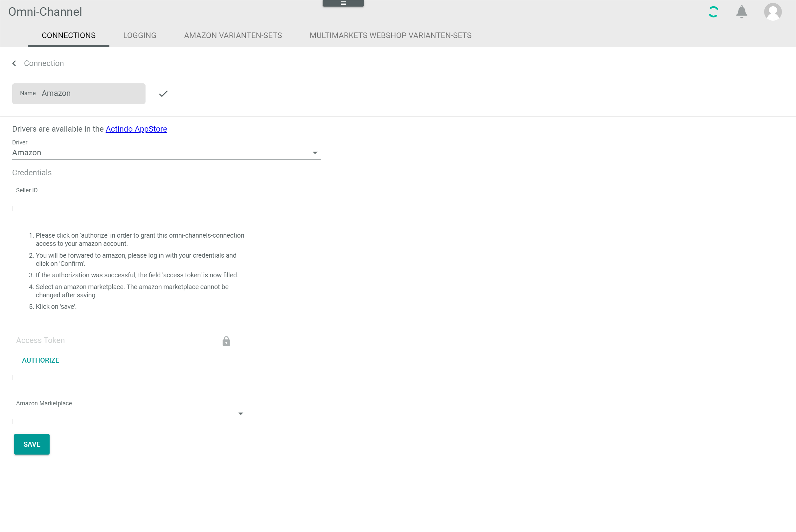Expand the Amazon Marketplace dropdown

pyautogui.click(x=240, y=414)
